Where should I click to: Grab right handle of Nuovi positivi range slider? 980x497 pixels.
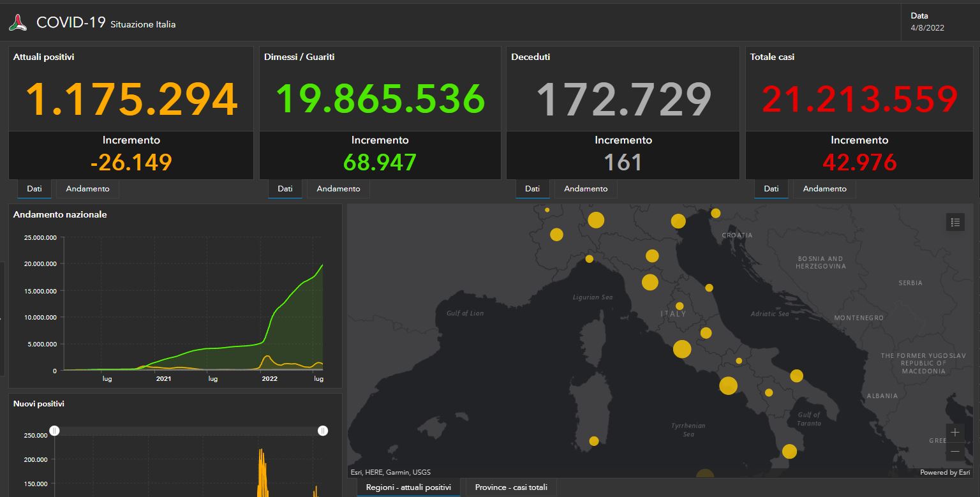323,431
